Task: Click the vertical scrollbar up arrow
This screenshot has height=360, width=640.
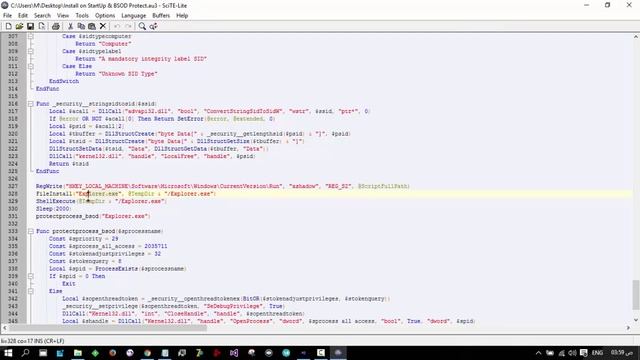Action: pyautogui.click(x=636, y=37)
